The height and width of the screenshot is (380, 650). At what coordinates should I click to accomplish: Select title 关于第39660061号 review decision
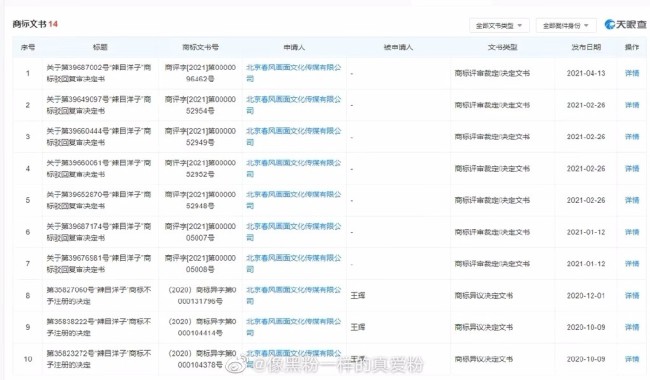99,169
